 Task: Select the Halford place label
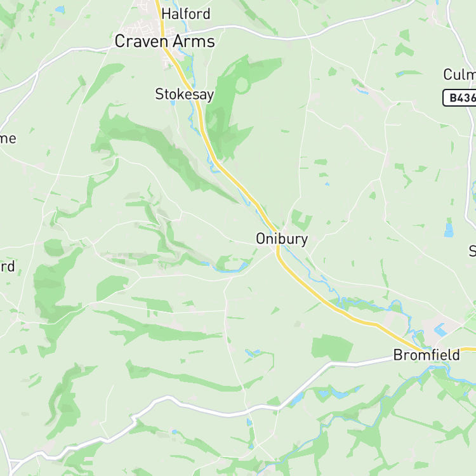(x=186, y=14)
